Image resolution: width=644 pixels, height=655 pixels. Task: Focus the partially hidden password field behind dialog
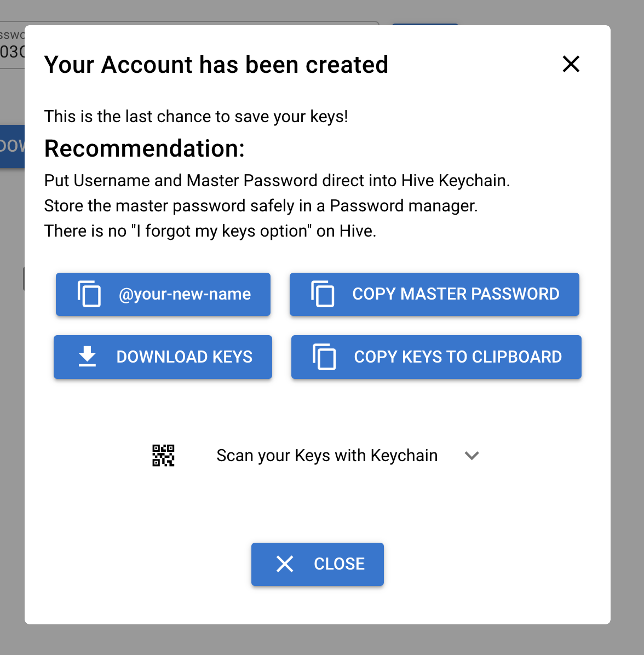coord(13,45)
